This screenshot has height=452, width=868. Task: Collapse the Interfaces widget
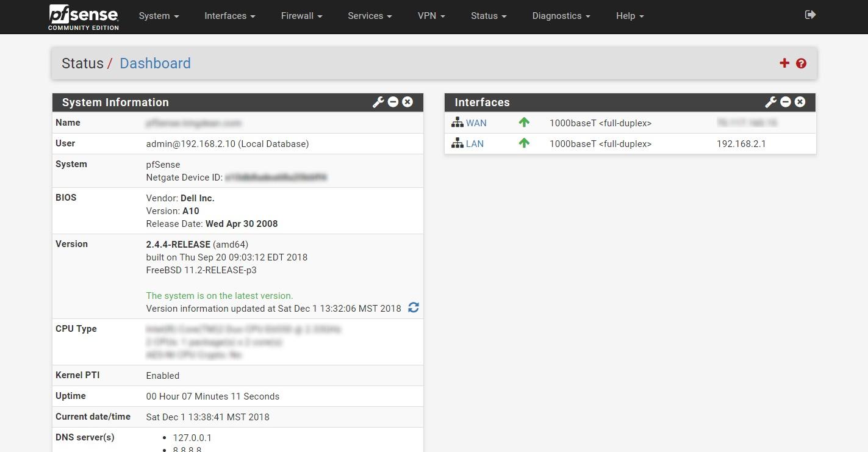[786, 102]
